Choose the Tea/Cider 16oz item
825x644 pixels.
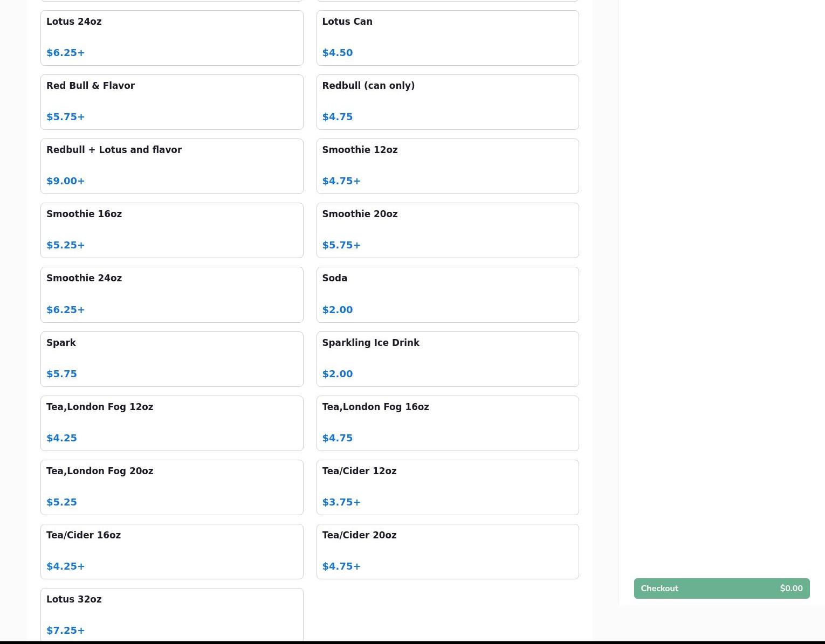(x=171, y=551)
